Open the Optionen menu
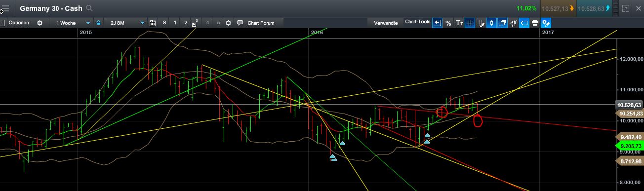The width and height of the screenshot is (644, 191). 19,23
